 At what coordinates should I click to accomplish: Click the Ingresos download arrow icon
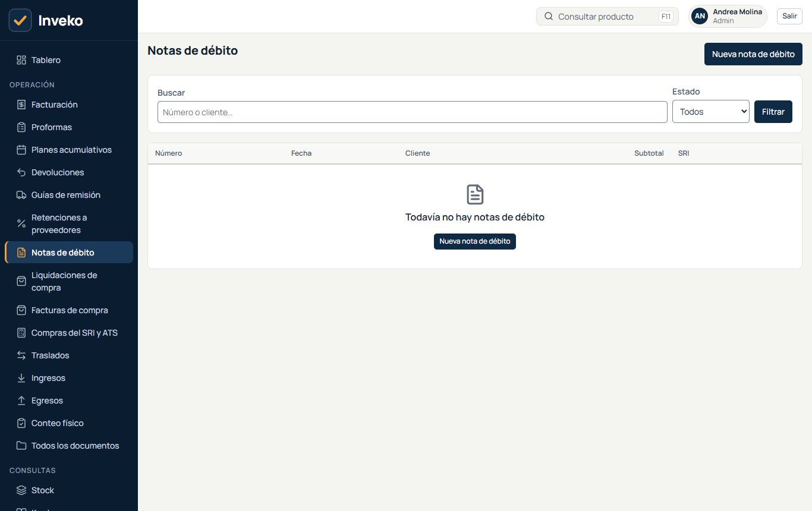(21, 378)
